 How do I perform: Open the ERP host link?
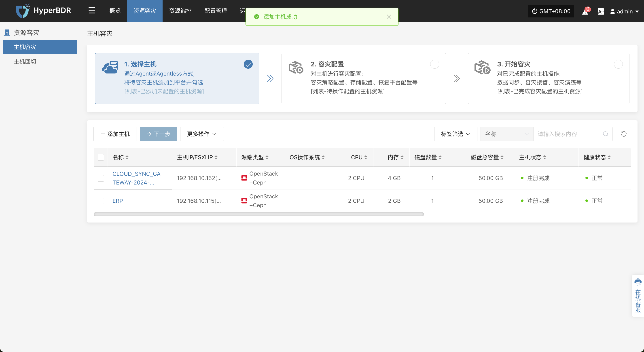click(x=118, y=201)
